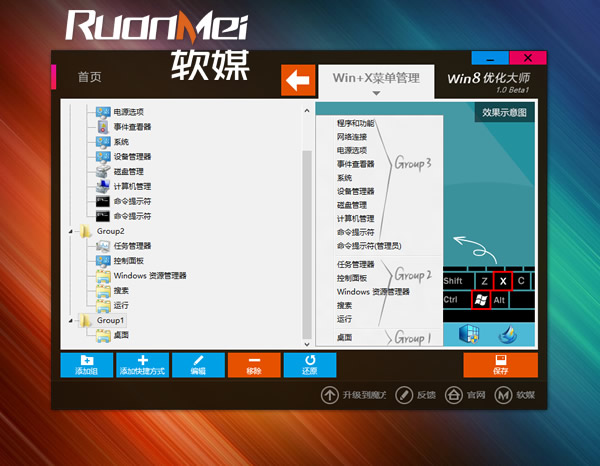This screenshot has width=600, height=466.
Task: Select 任务管理器 in the tree list
Action: 131,246
